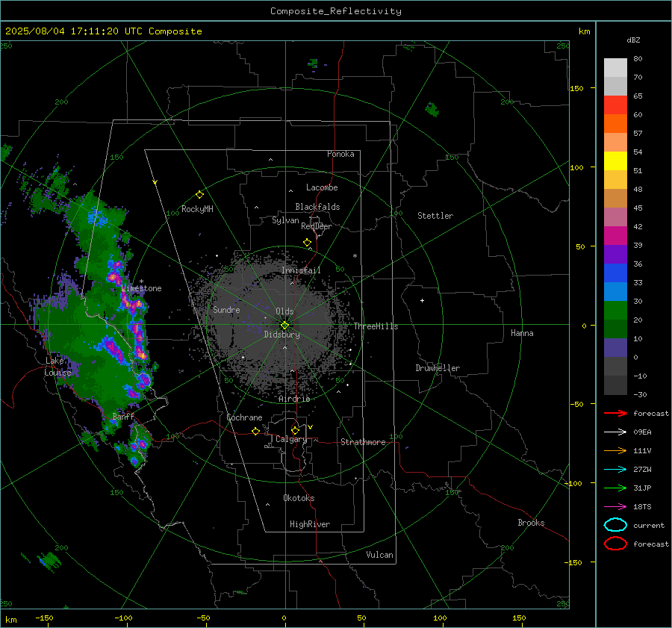Click the Sylvan label on the map
This screenshot has height=628, width=672.
pyautogui.click(x=285, y=220)
